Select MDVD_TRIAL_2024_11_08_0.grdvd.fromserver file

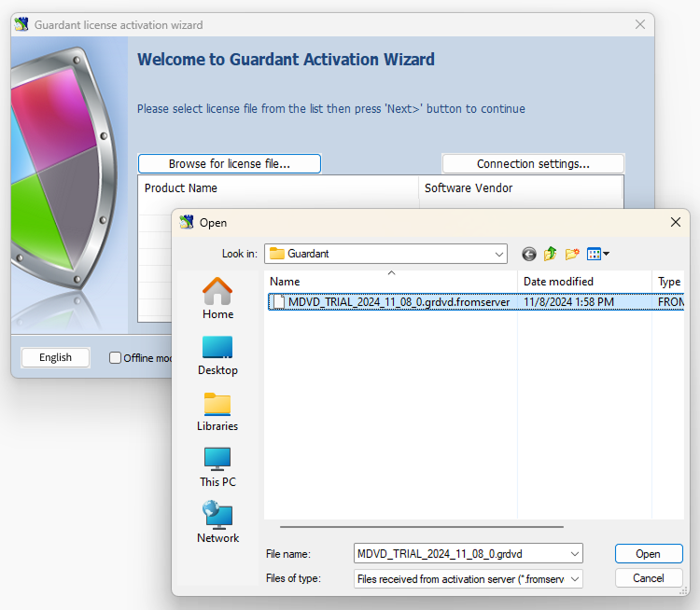pos(399,302)
